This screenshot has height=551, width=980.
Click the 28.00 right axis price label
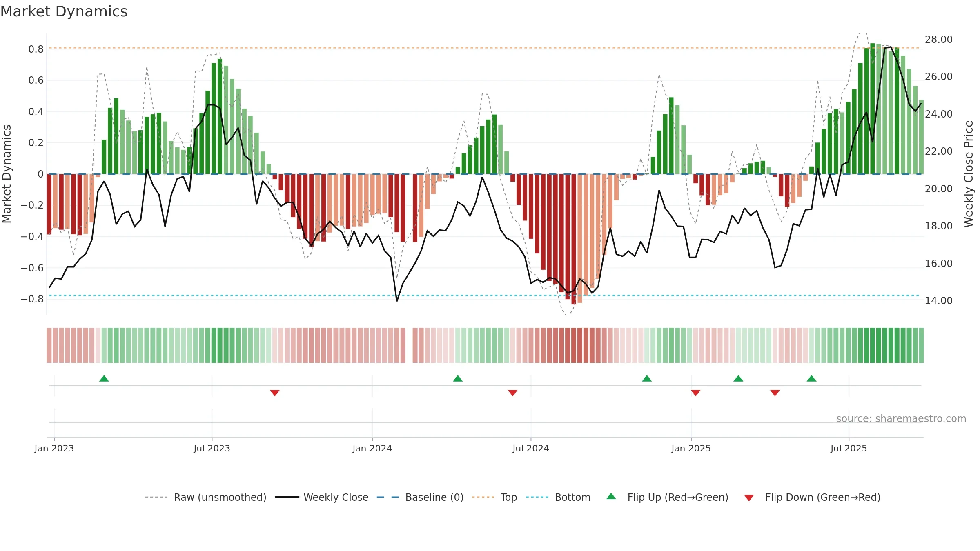click(939, 40)
